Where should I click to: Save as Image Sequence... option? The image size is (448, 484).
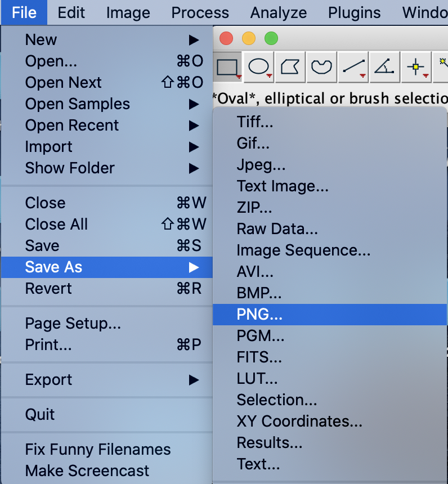[x=330, y=250]
